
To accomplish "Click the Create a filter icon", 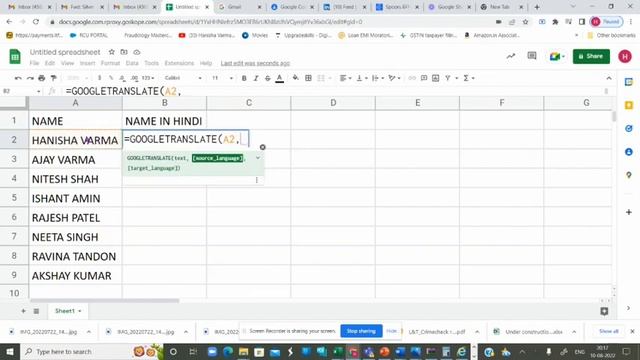I will (x=448, y=78).
